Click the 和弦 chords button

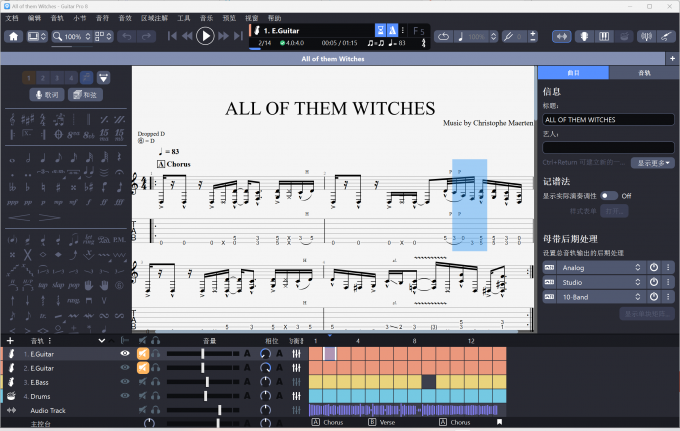tap(85, 95)
